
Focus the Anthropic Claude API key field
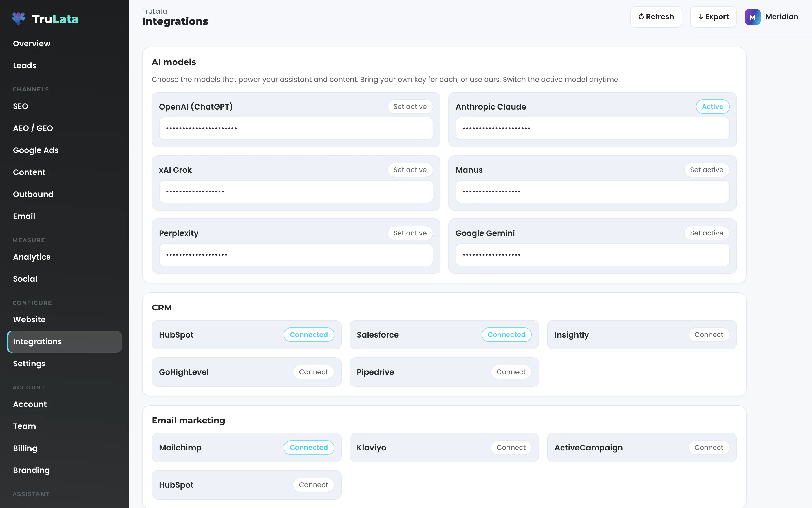click(592, 128)
